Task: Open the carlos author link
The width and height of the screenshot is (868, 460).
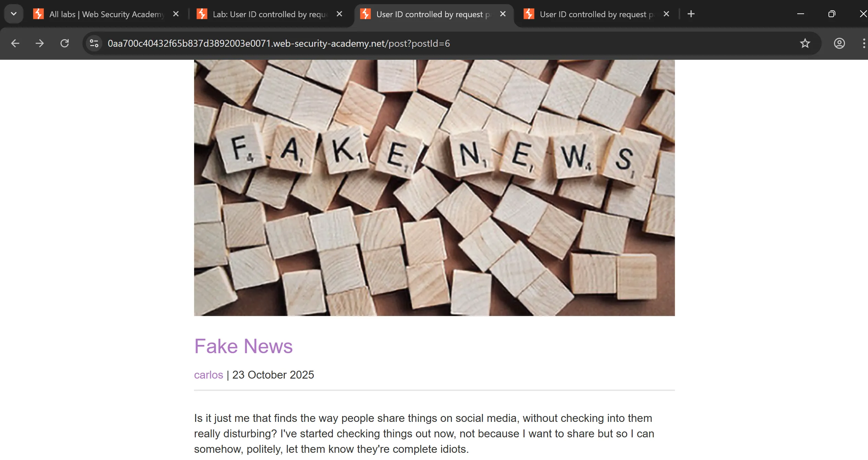Action: click(x=208, y=375)
